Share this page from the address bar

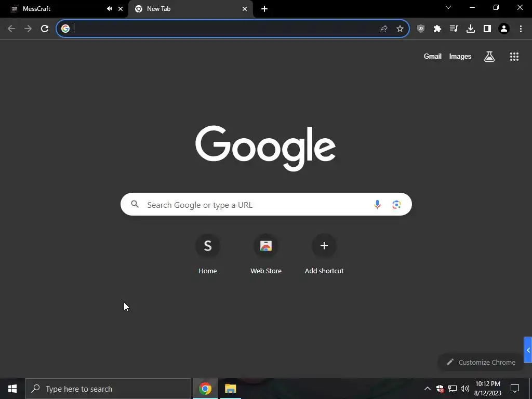click(x=383, y=29)
